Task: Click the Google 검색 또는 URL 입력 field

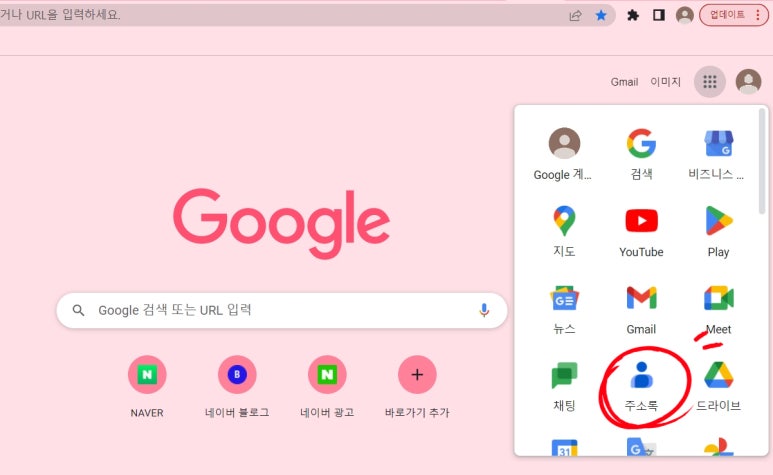Action: (x=282, y=310)
